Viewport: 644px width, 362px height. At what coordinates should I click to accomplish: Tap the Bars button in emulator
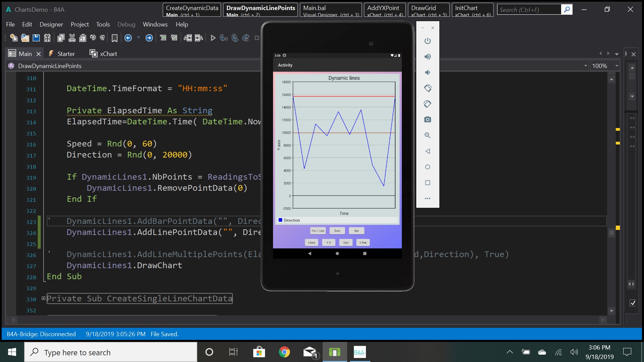coord(337,231)
